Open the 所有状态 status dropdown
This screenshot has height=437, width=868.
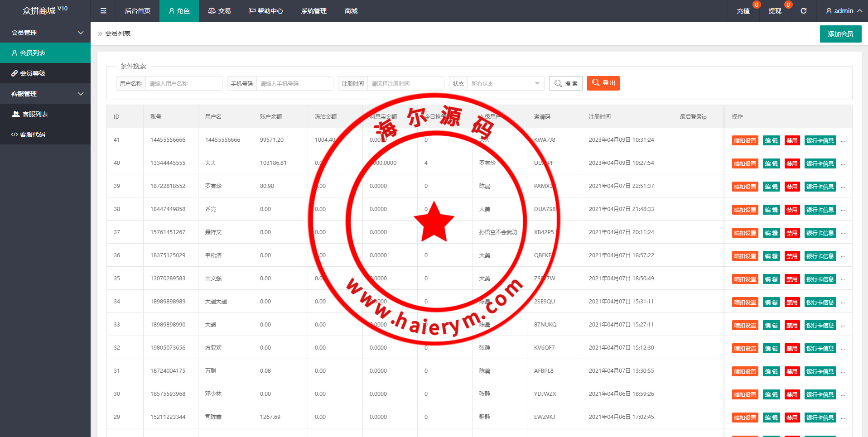tap(505, 83)
